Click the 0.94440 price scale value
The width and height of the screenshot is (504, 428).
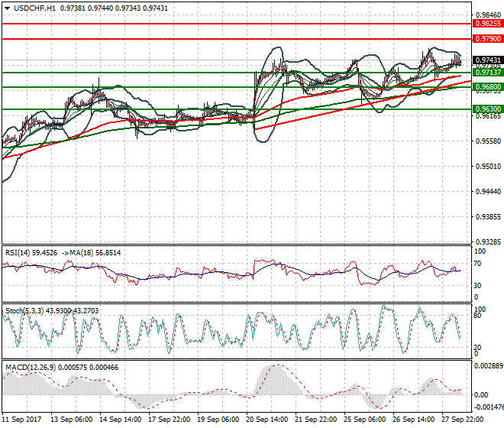[488, 192]
